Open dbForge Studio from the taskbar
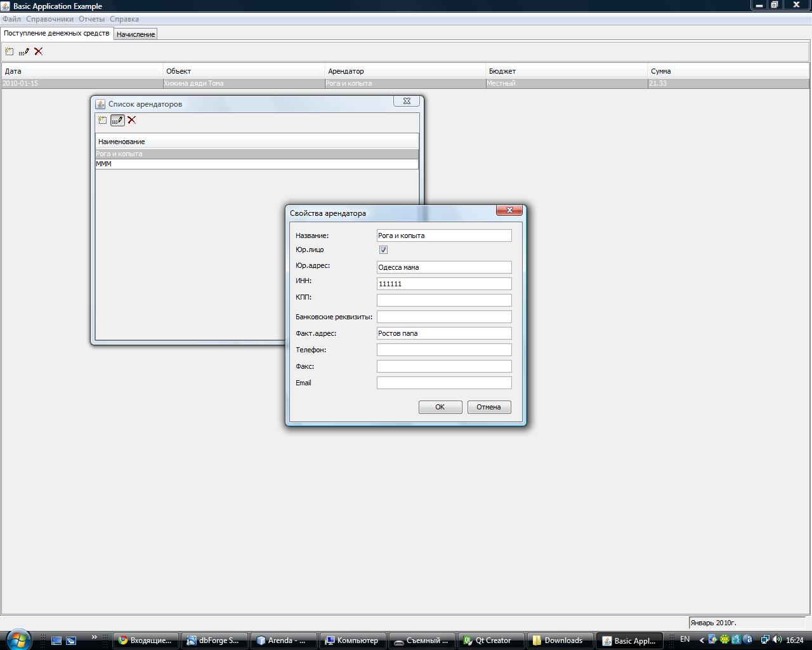812x650 pixels. [x=213, y=640]
